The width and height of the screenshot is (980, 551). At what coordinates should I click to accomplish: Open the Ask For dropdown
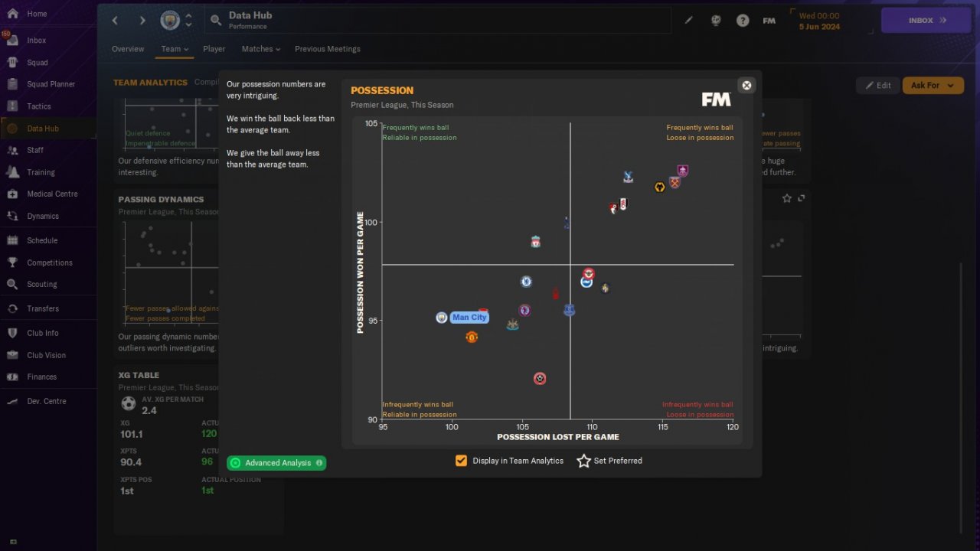933,85
